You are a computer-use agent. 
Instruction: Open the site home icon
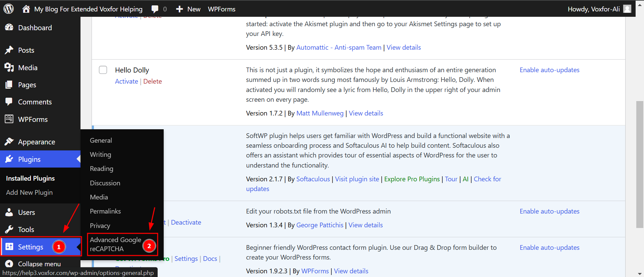26,9
